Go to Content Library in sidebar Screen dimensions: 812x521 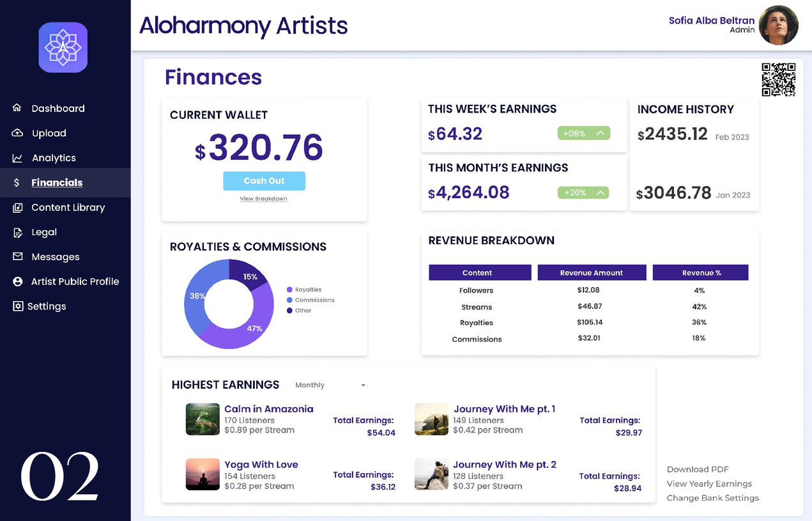coord(68,208)
